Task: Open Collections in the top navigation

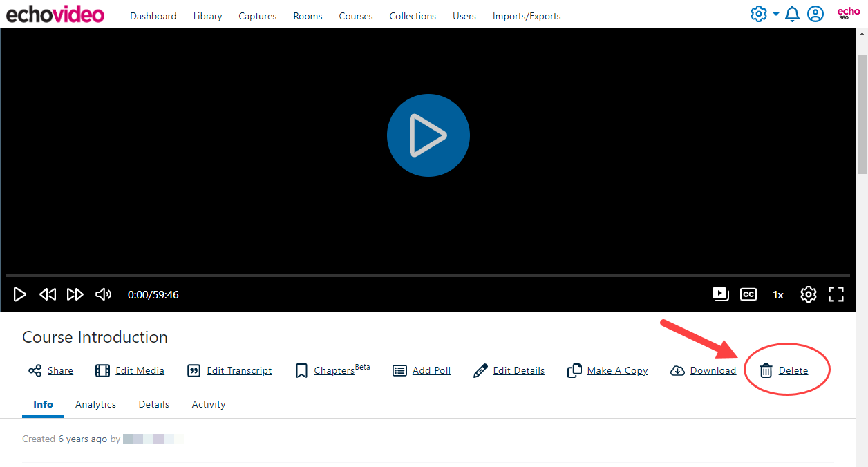Action: tap(413, 16)
